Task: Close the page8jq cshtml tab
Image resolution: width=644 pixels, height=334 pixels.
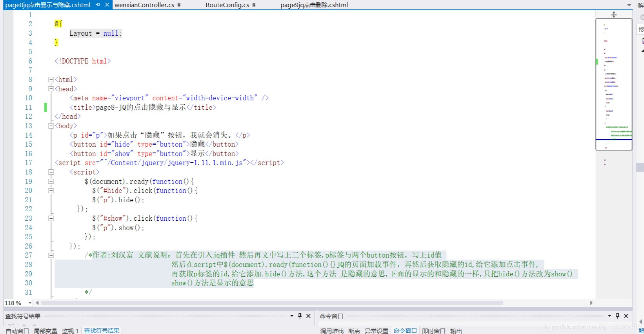Action: [x=107, y=5]
